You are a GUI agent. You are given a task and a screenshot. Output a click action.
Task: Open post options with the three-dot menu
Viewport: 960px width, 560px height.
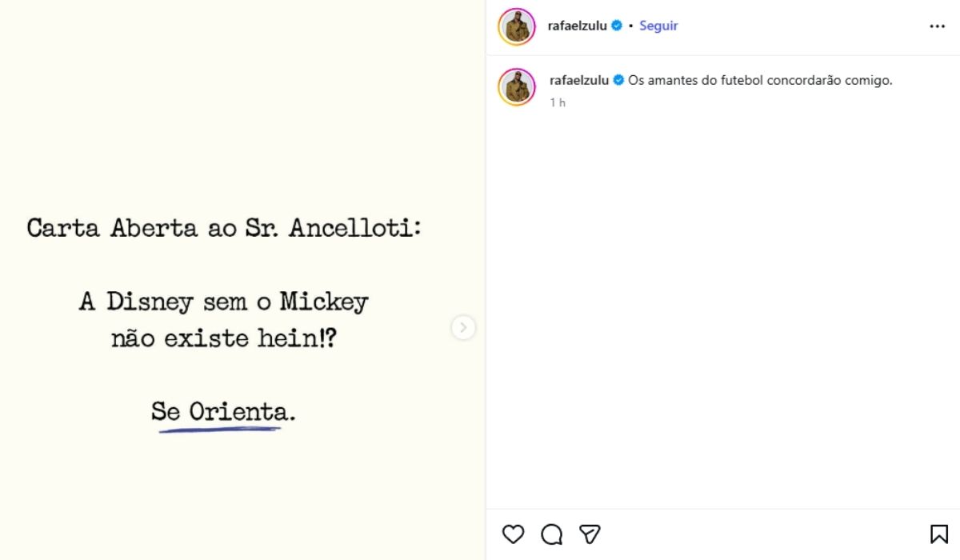point(937,26)
